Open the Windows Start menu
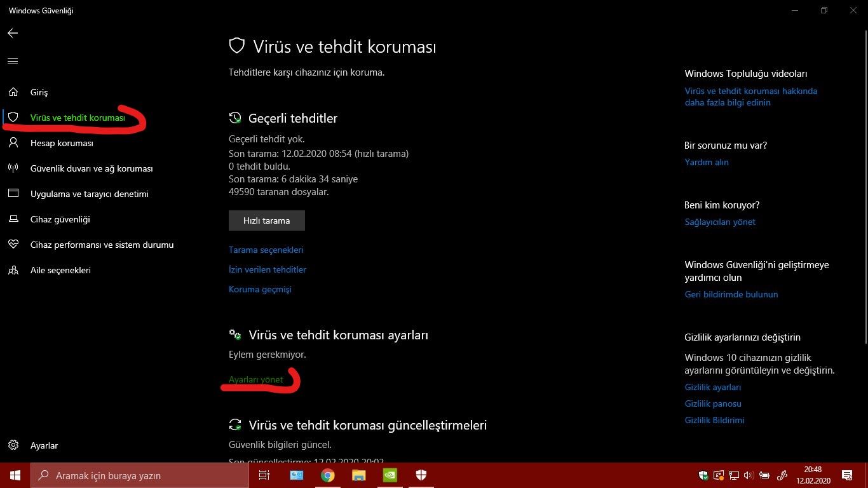 pyautogui.click(x=15, y=475)
